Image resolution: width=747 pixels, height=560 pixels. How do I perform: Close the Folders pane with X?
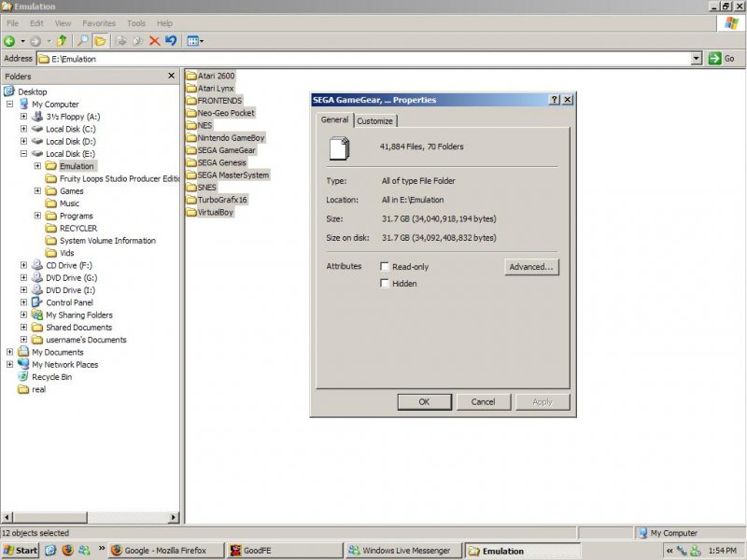(x=171, y=76)
